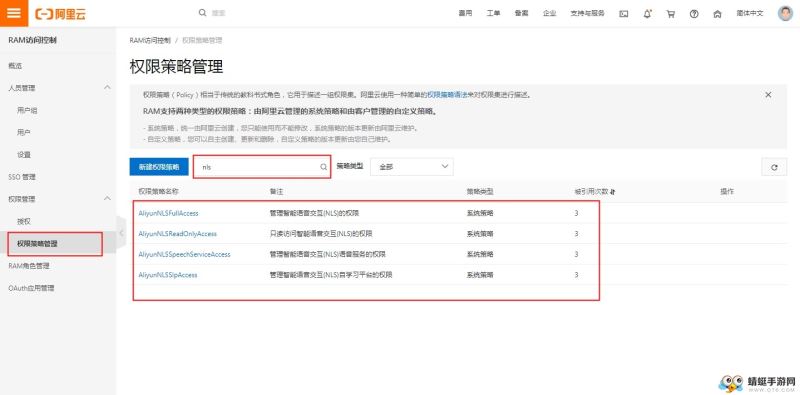Image resolution: width=800 pixels, height=395 pixels.
Task: Open 工单 in the top navigation
Action: pyautogui.click(x=493, y=13)
